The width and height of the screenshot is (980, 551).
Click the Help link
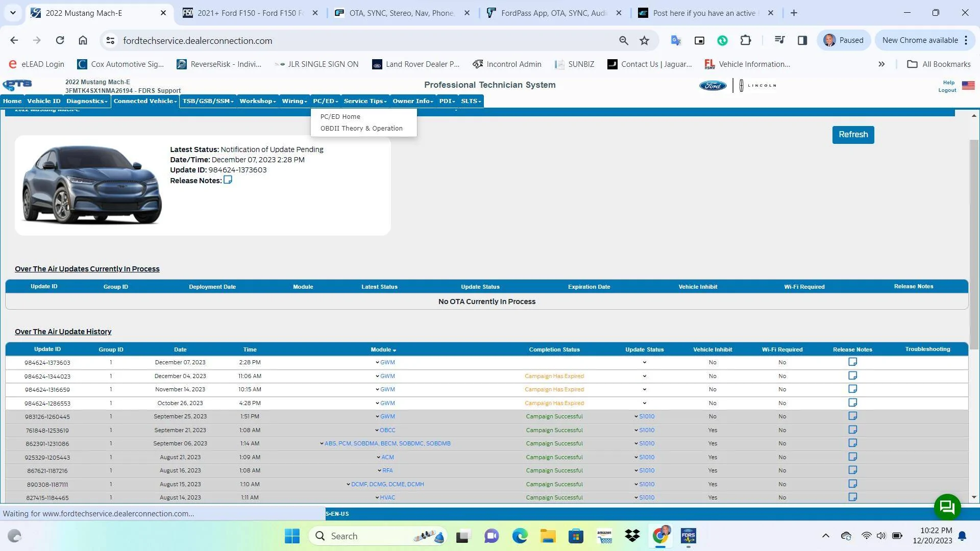948,83
